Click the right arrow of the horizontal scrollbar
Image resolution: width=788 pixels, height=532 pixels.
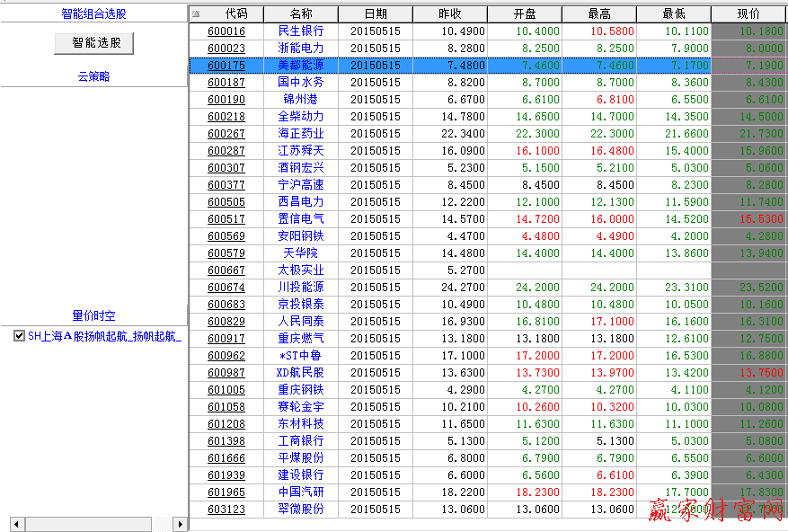pos(180,524)
